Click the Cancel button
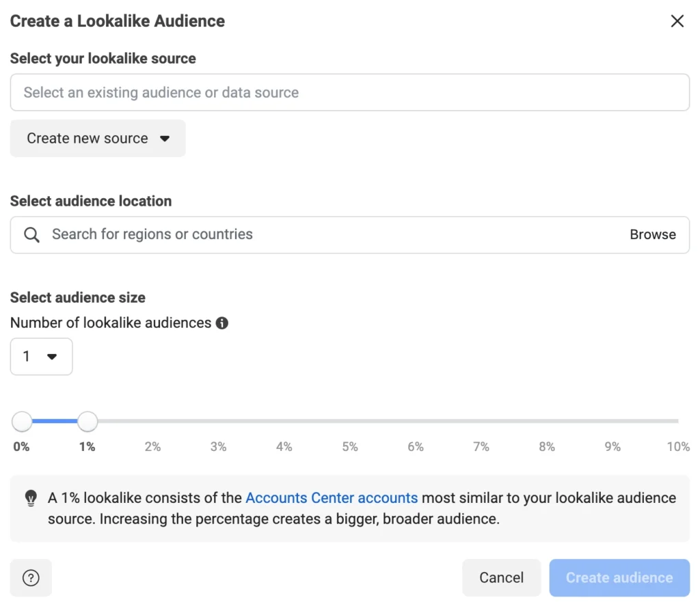The width and height of the screenshot is (700, 602). 501,577
